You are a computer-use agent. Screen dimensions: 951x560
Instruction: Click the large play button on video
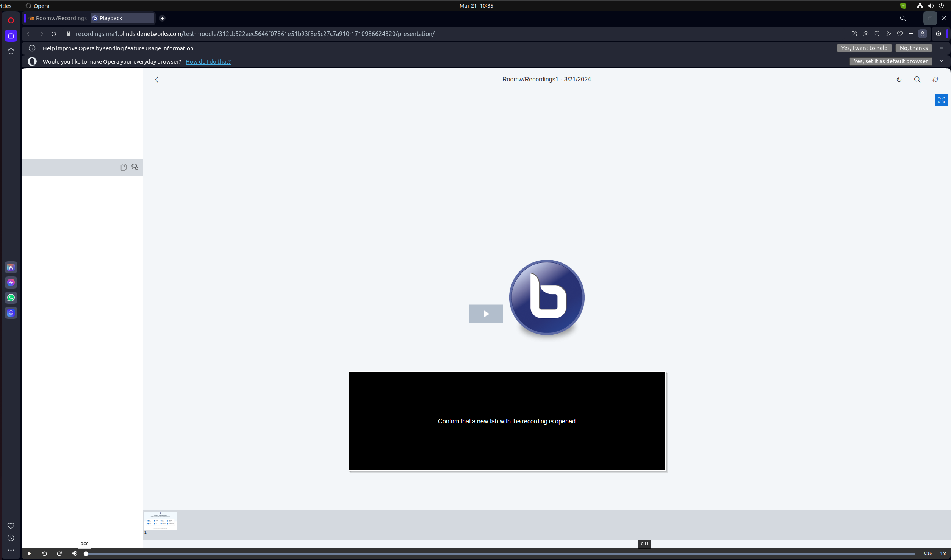[x=486, y=314]
